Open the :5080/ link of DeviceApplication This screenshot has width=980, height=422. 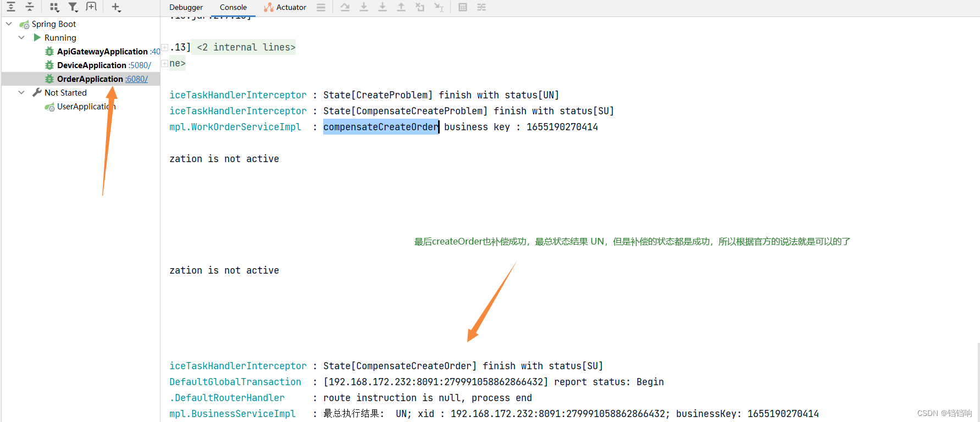point(140,65)
